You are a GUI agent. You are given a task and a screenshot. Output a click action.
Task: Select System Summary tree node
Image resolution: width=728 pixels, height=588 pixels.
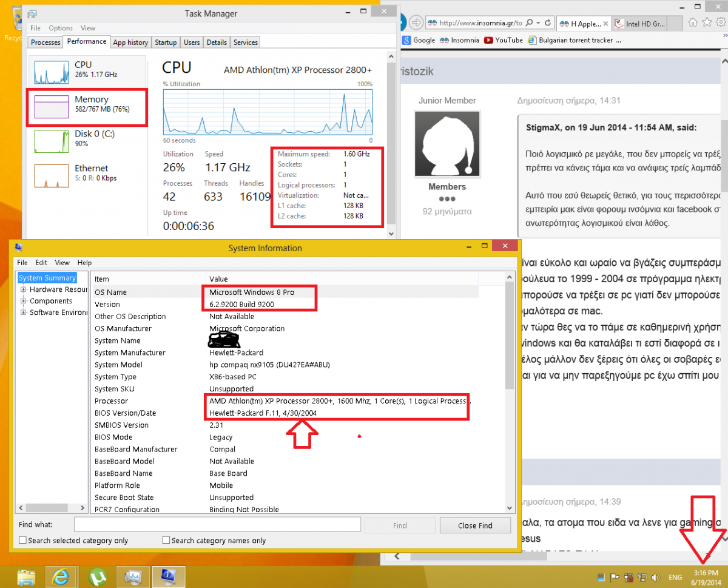(x=47, y=278)
